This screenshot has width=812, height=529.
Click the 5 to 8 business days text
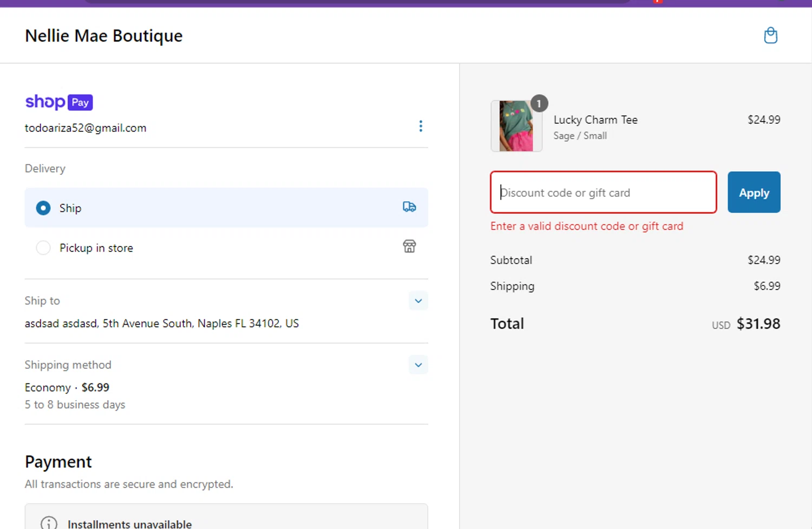pos(75,405)
